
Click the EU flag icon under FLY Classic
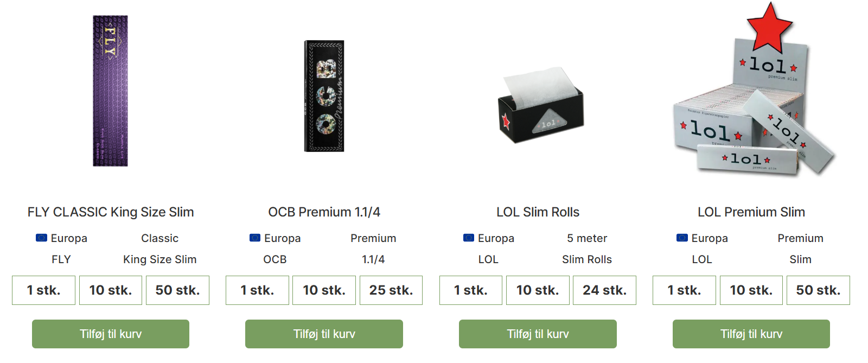[x=41, y=238]
